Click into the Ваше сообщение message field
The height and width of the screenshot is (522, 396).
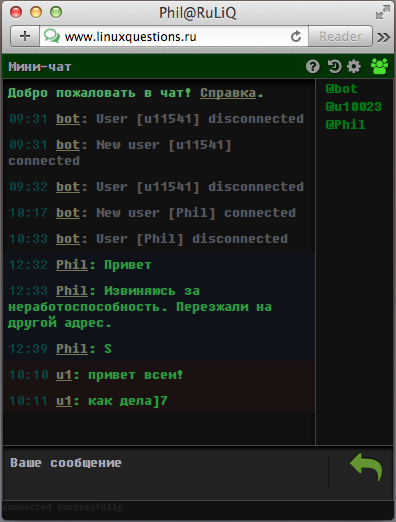click(x=166, y=471)
